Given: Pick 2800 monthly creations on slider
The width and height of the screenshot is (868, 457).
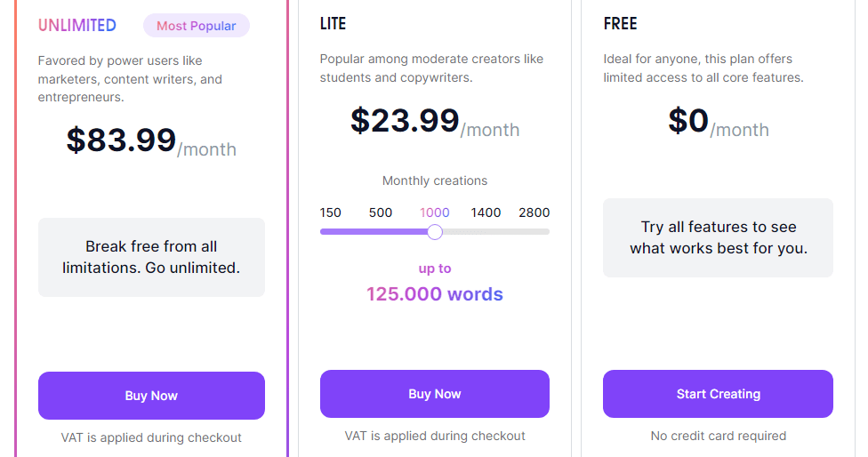Looking at the screenshot, I should pyautogui.click(x=534, y=212).
